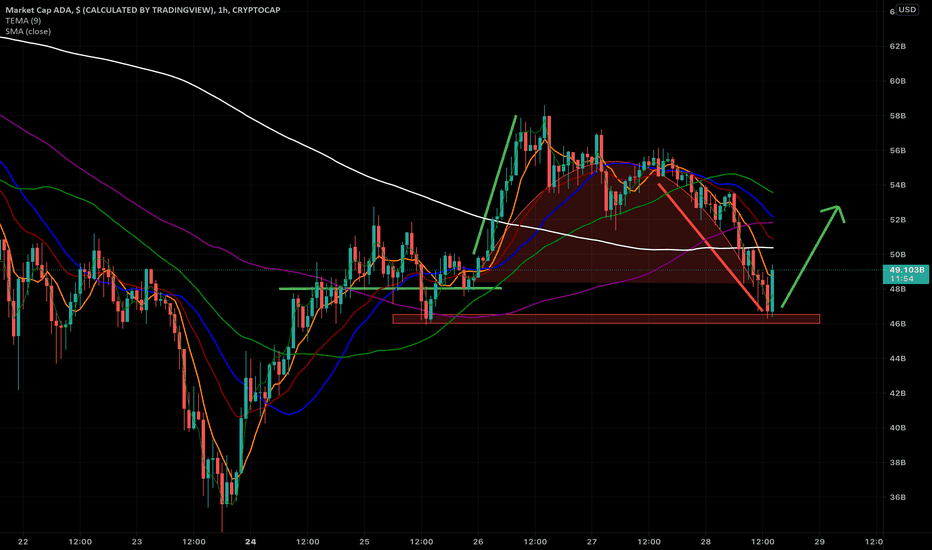Viewport: 932px width, 550px height.
Task: Click the date label 29 on time axis
Action: coord(819,542)
